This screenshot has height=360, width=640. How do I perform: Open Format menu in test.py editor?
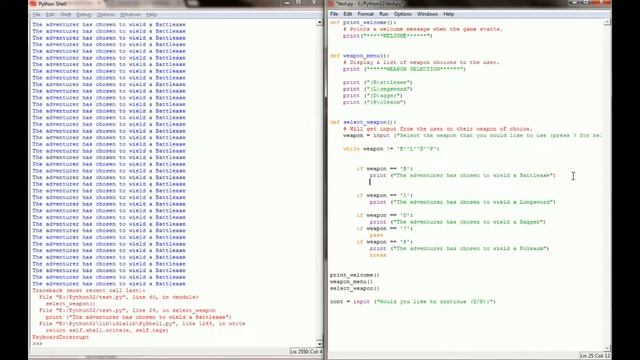click(x=365, y=14)
